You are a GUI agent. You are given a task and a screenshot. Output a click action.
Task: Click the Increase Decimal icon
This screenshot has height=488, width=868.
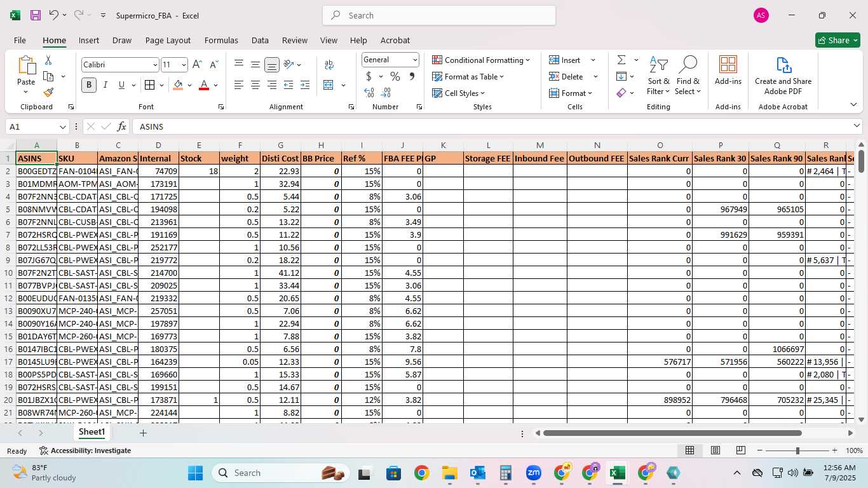coord(369,93)
